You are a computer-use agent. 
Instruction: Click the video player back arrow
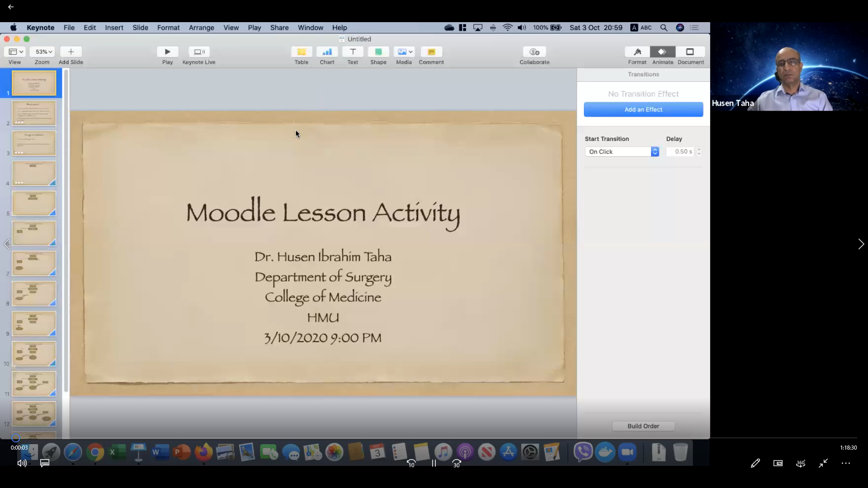pos(11,7)
